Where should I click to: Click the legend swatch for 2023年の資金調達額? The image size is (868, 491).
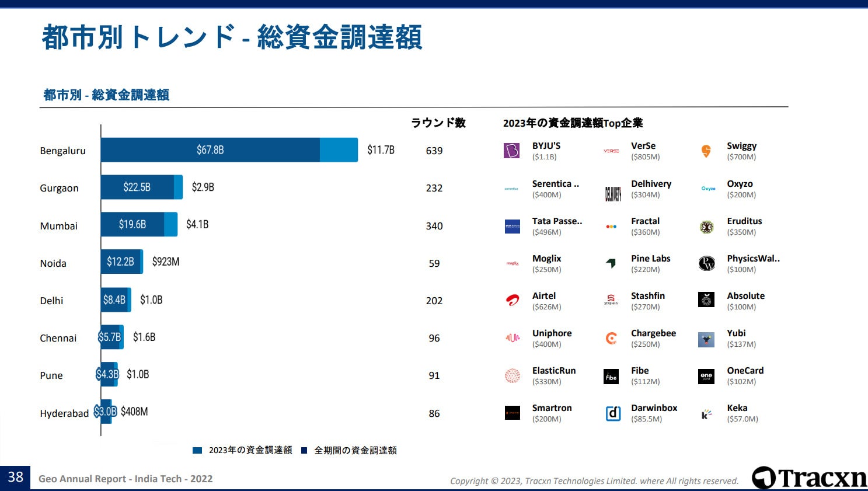pyautogui.click(x=197, y=450)
